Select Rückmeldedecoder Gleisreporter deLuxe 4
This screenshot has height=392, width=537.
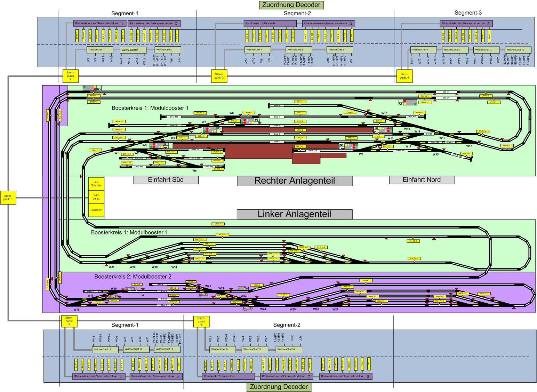466,23
